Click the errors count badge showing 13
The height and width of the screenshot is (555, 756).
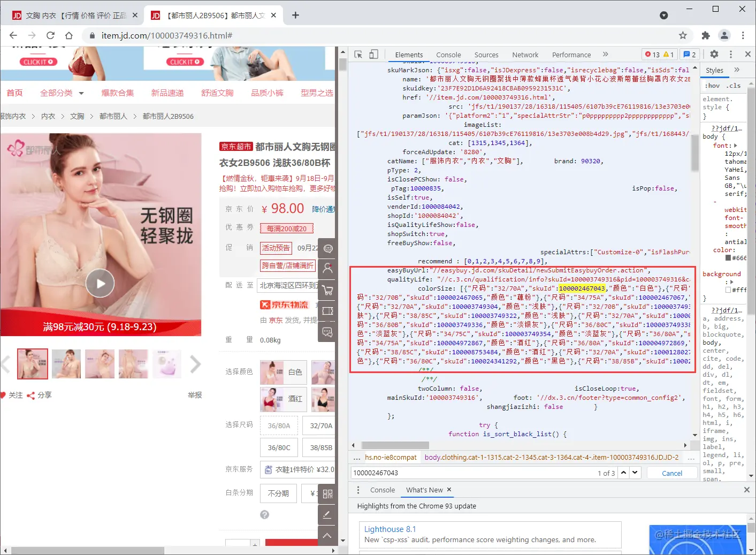pyautogui.click(x=652, y=55)
